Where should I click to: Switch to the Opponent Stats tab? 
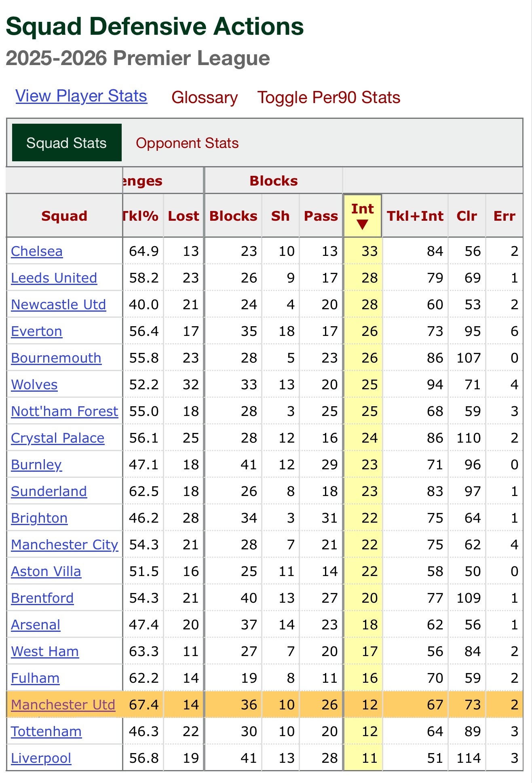point(187,143)
